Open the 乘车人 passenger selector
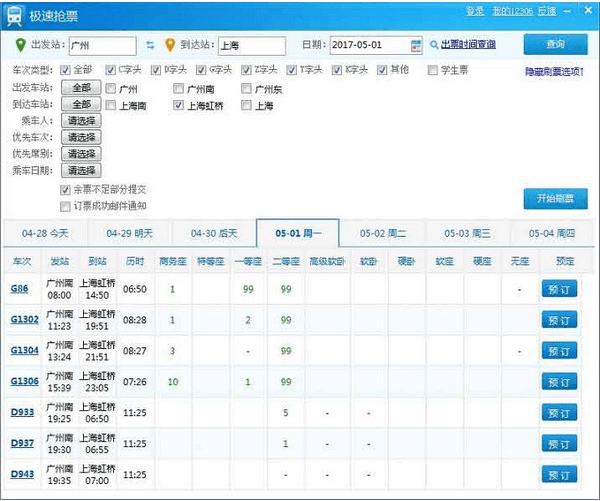Viewport: 600px width, 501px height. [x=81, y=120]
